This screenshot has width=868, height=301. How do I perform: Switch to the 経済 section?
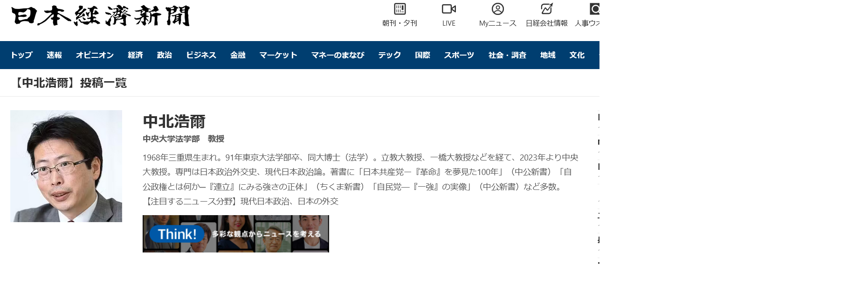[x=135, y=55]
